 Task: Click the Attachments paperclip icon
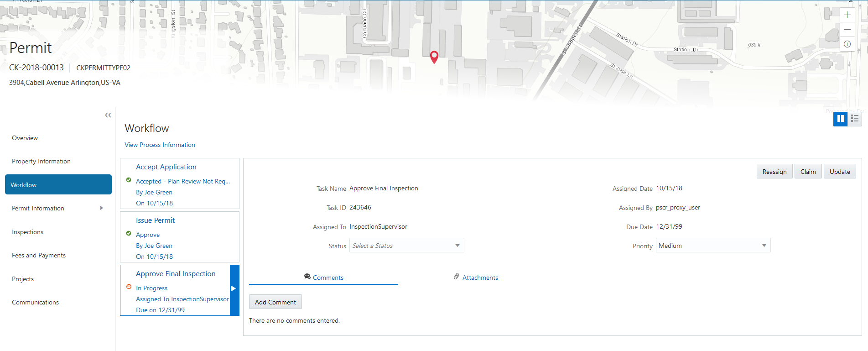point(456,277)
